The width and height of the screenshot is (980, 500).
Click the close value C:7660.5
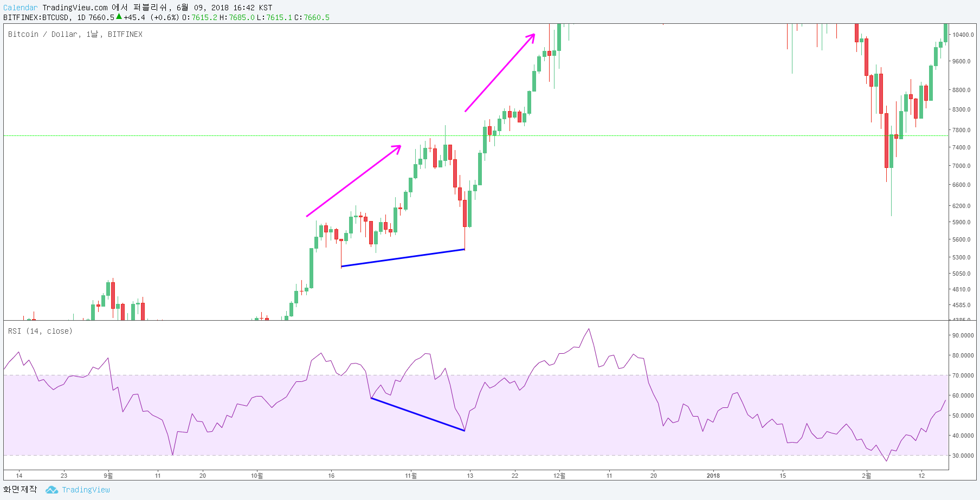point(312,17)
